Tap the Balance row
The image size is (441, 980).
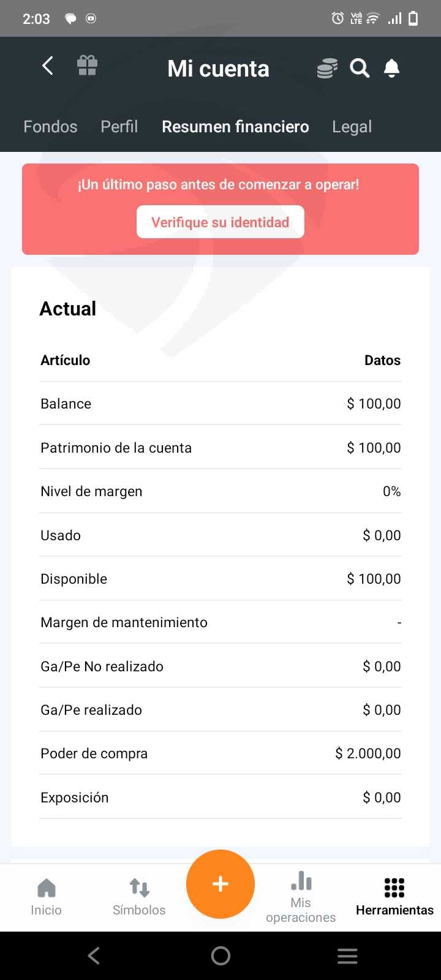click(221, 404)
